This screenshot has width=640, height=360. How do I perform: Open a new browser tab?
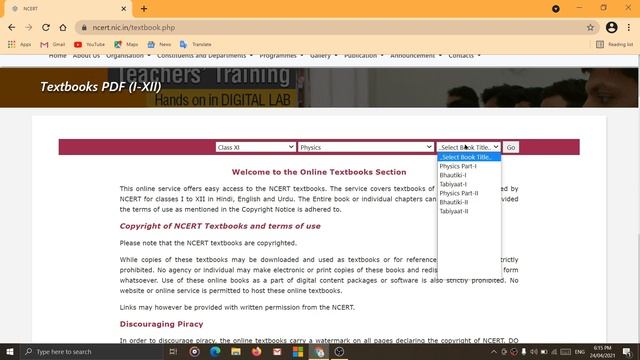coord(144,9)
